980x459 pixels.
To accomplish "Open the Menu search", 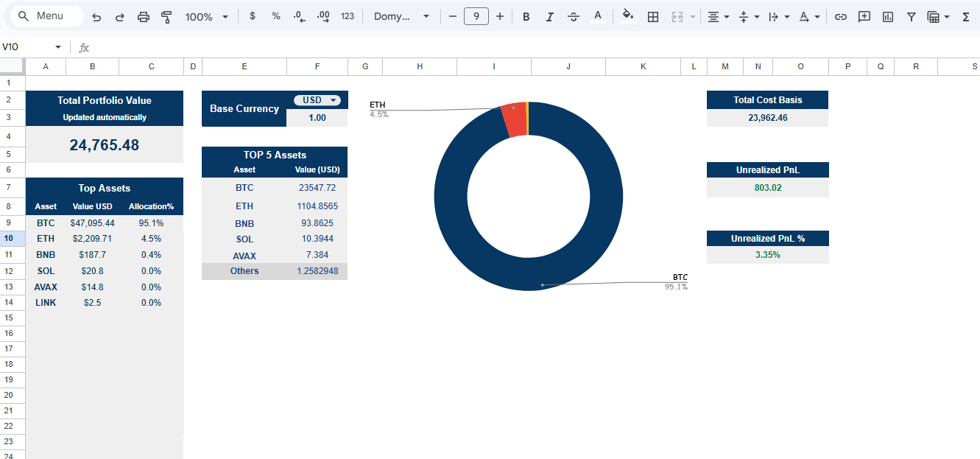I will pos(46,15).
